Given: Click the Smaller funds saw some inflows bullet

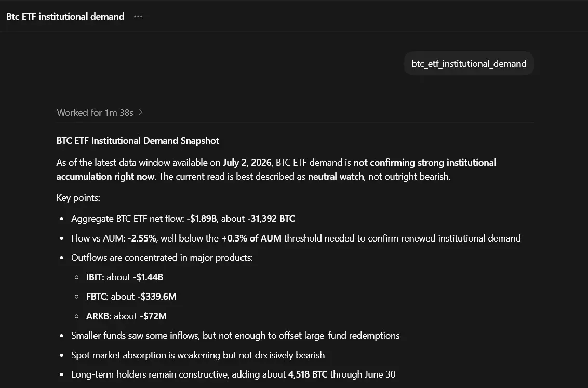Looking at the screenshot, I should point(235,336).
